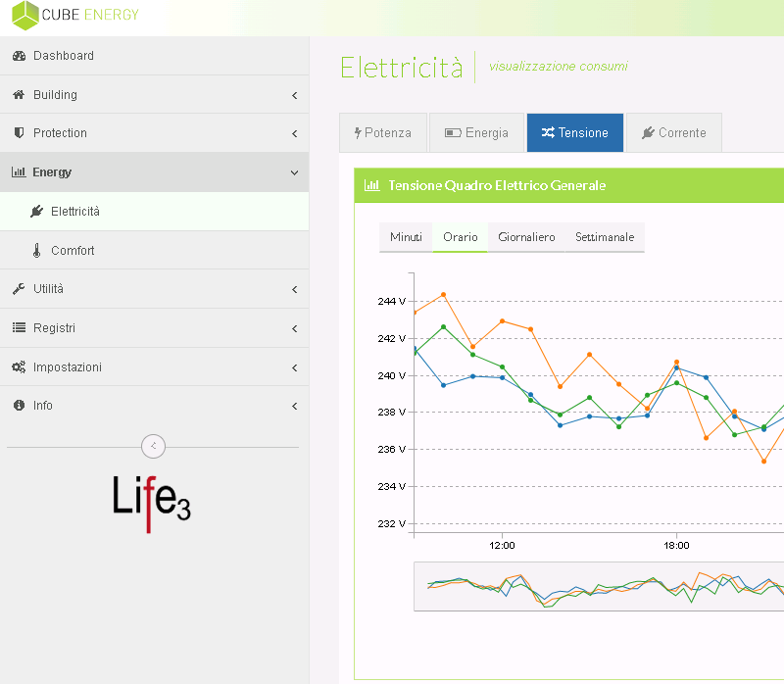Click the Dashboard gauge icon

pos(19,56)
